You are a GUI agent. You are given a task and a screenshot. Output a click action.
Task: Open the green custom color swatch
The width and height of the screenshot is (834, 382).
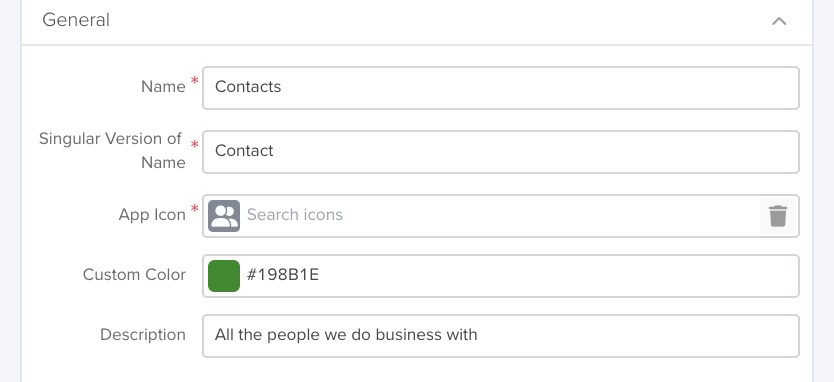224,276
